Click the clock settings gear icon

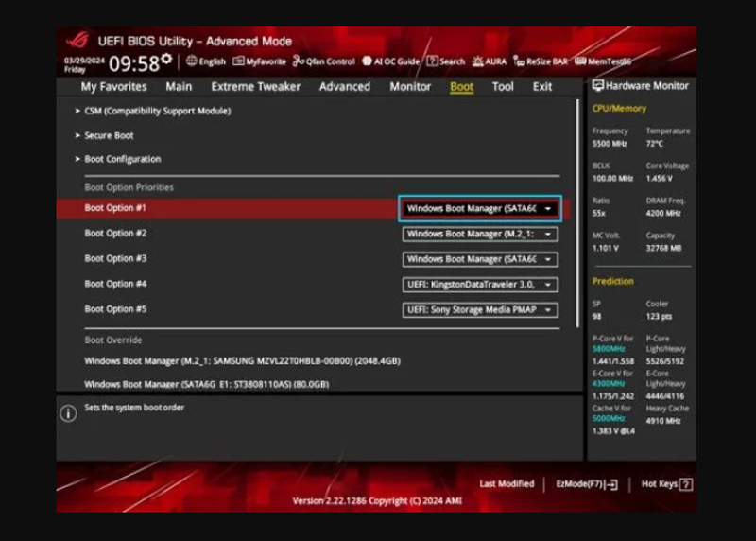[167, 60]
